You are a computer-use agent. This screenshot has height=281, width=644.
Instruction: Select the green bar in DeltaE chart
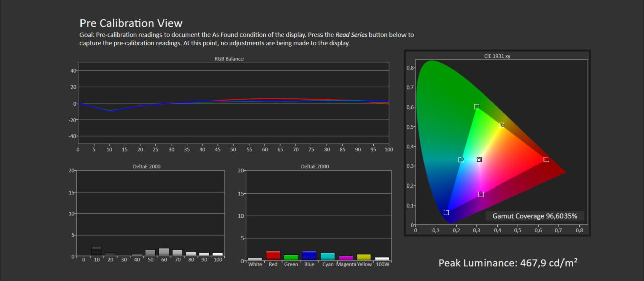tap(291, 258)
